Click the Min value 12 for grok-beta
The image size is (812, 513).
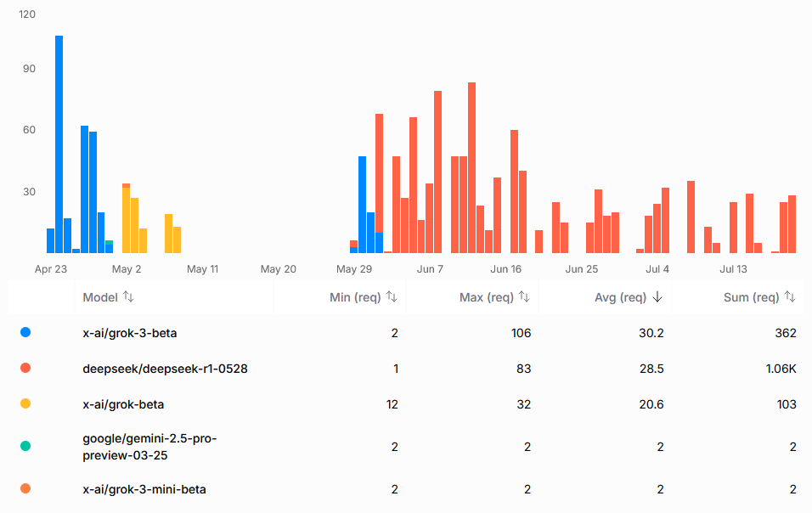click(392, 404)
